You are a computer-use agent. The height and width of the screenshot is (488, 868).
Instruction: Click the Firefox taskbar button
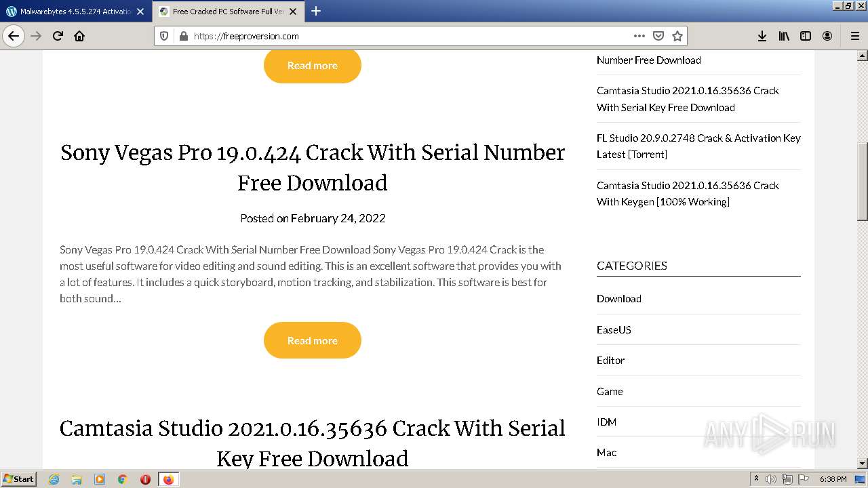coord(168,479)
